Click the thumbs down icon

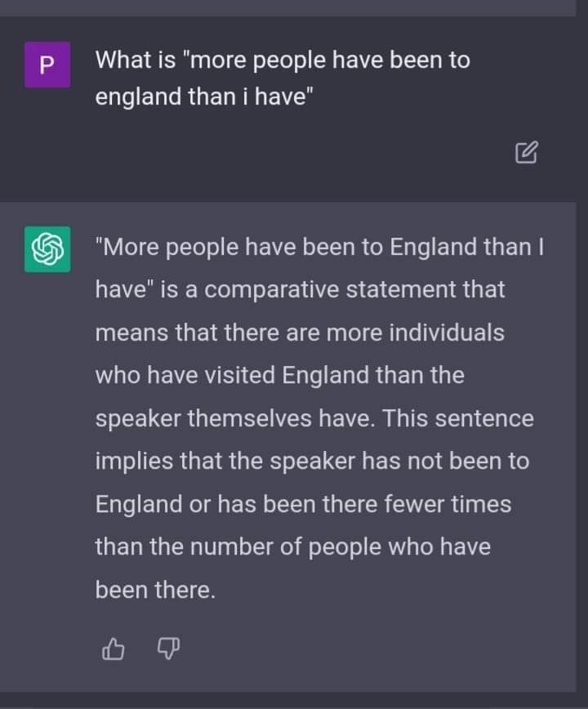click(167, 649)
